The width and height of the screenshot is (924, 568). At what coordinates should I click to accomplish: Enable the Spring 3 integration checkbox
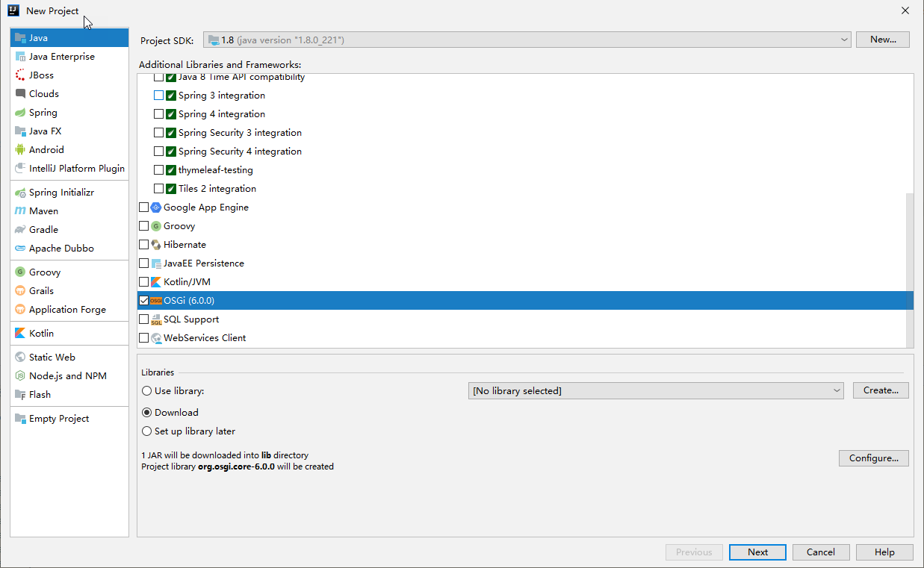(158, 96)
